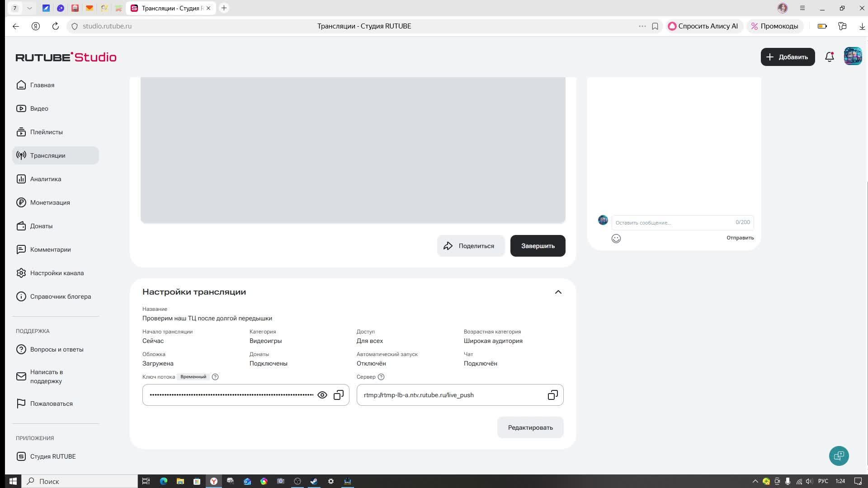The height and width of the screenshot is (488, 868).
Task: Collapse the Настройки трансляции section
Action: coord(558,292)
